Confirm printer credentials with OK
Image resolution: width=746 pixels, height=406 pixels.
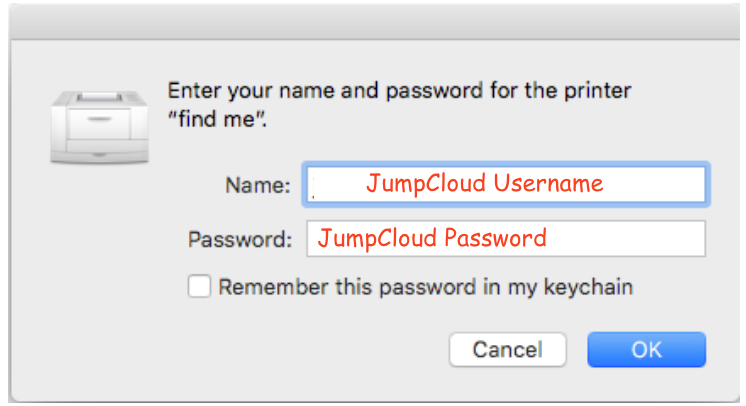tap(647, 350)
